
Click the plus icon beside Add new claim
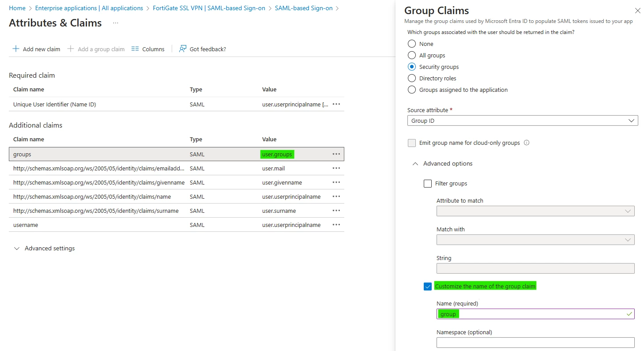tap(16, 49)
